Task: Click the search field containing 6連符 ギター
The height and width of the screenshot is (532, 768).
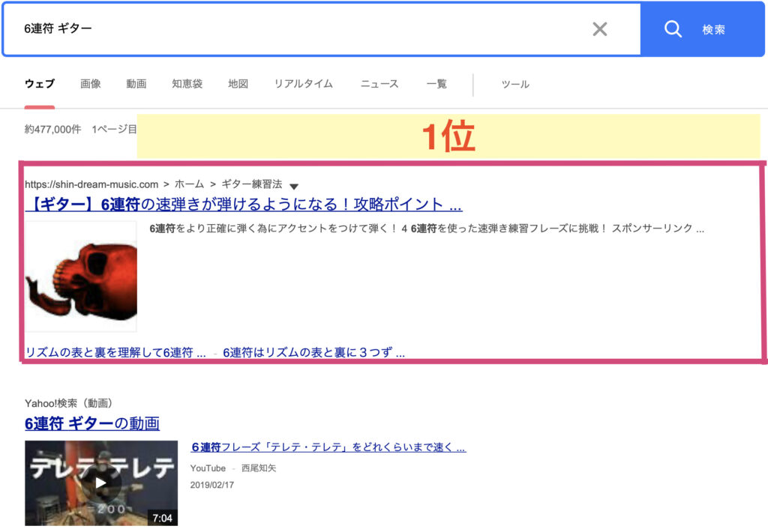Action: point(300,29)
